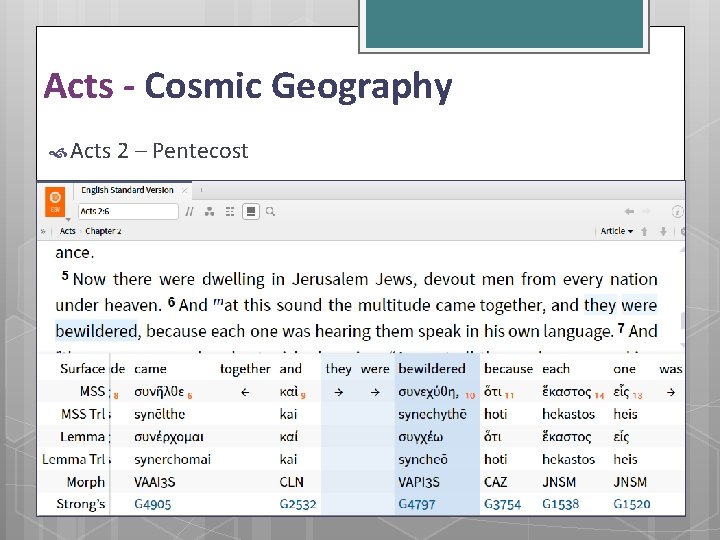
Task: Select the Strong's row label
Action: 81,504
